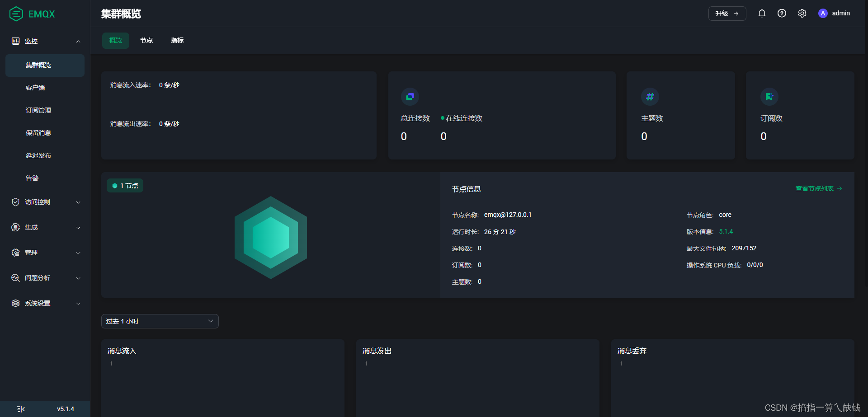Click the EMQX logo icon
Image resolution: width=868 pixels, height=417 pixels.
16,14
